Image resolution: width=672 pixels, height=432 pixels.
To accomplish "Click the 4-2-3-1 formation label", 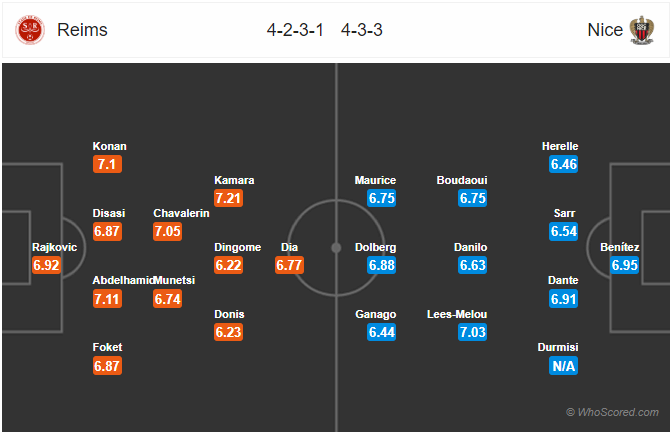I will tap(295, 30).
